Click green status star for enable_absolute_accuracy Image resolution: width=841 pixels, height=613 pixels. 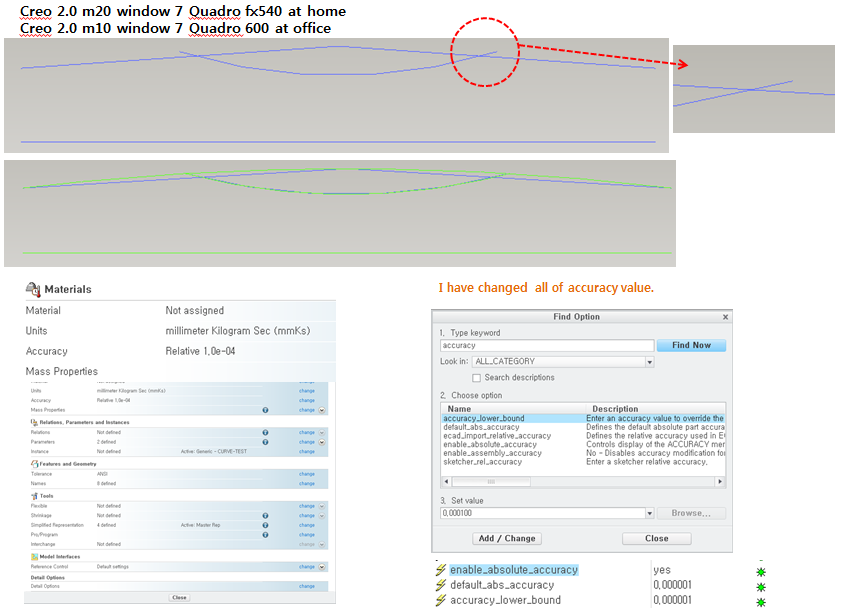[761, 572]
